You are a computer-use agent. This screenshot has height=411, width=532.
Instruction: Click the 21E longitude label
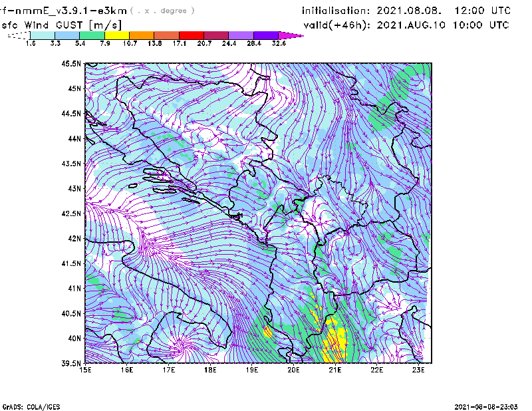point(335,370)
